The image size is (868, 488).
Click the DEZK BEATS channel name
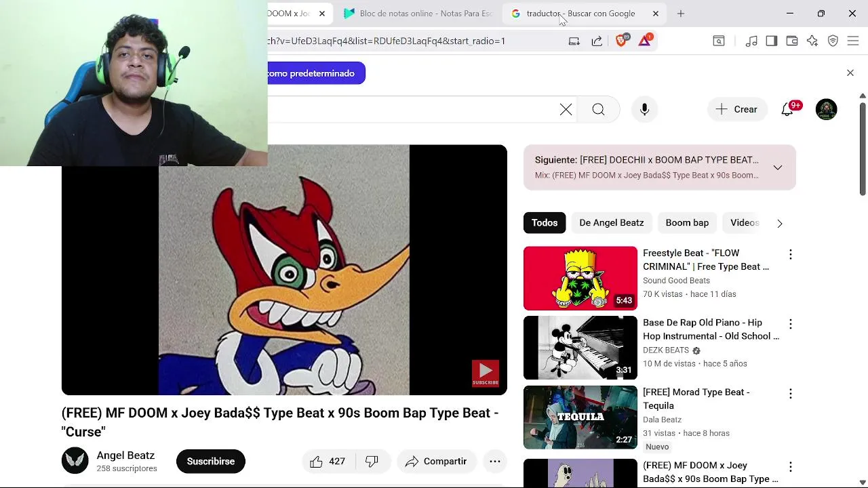coord(666,350)
